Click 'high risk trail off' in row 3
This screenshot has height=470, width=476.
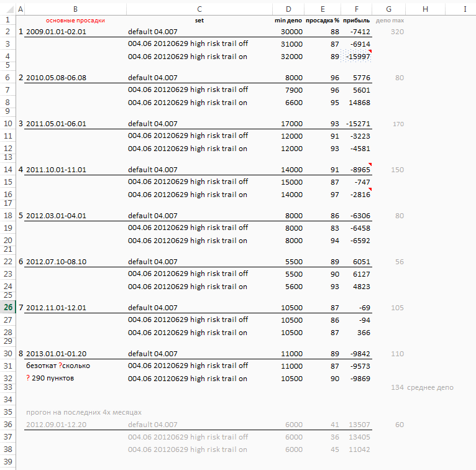click(219, 44)
